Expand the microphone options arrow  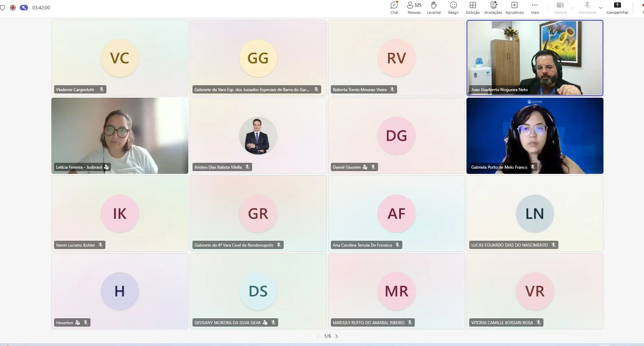click(601, 8)
